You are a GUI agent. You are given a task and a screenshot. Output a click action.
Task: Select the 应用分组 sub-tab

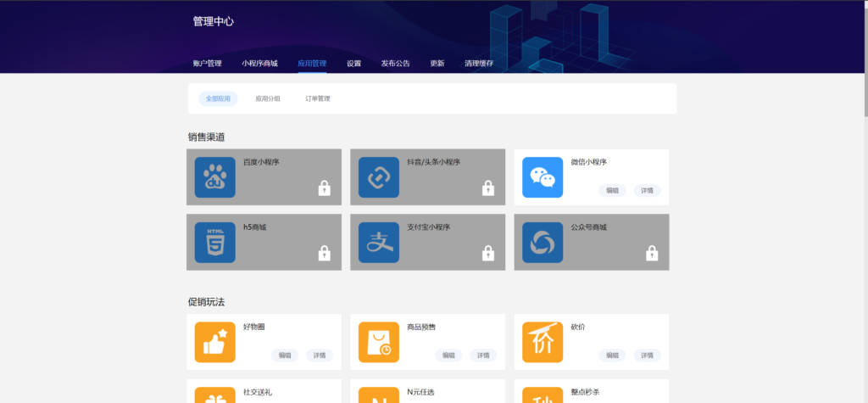pyautogui.click(x=268, y=98)
